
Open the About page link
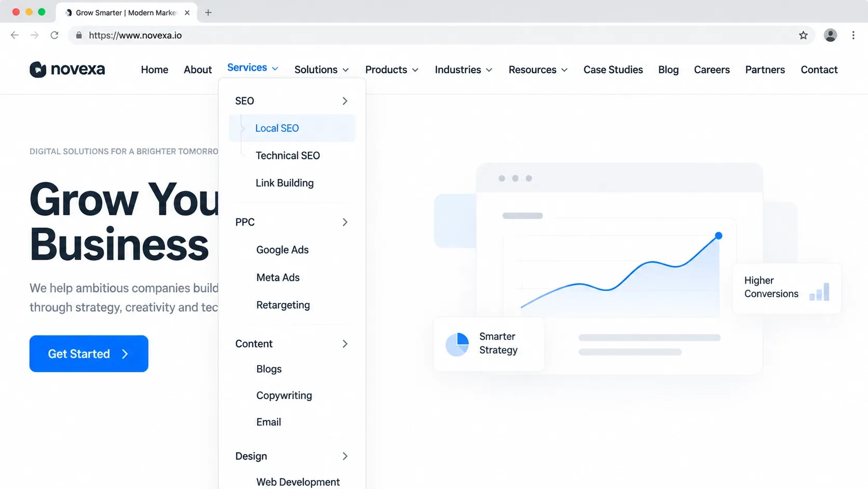pos(198,70)
